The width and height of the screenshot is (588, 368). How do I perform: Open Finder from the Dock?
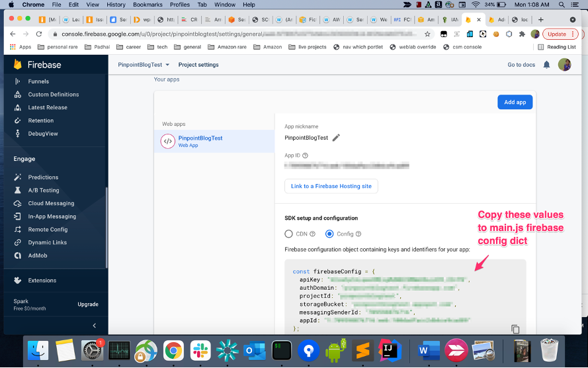coord(38,351)
